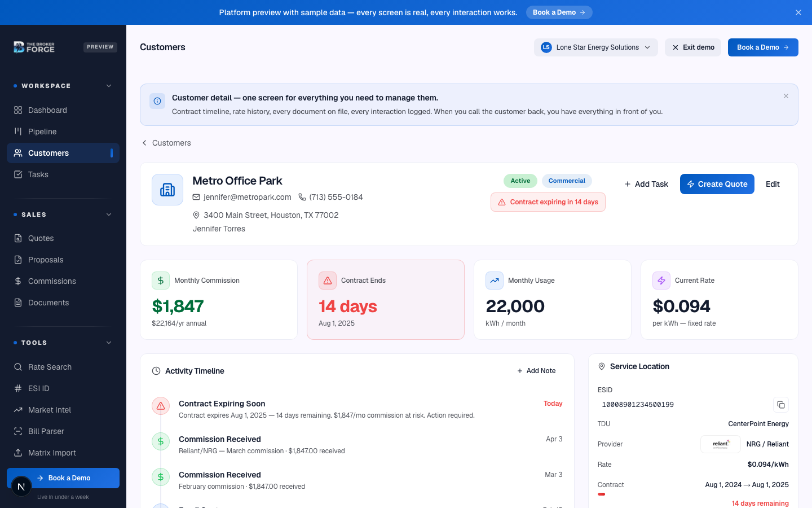Screen dimensions: 812x508
Task: Click Edit on the customer card
Action: [x=773, y=184]
